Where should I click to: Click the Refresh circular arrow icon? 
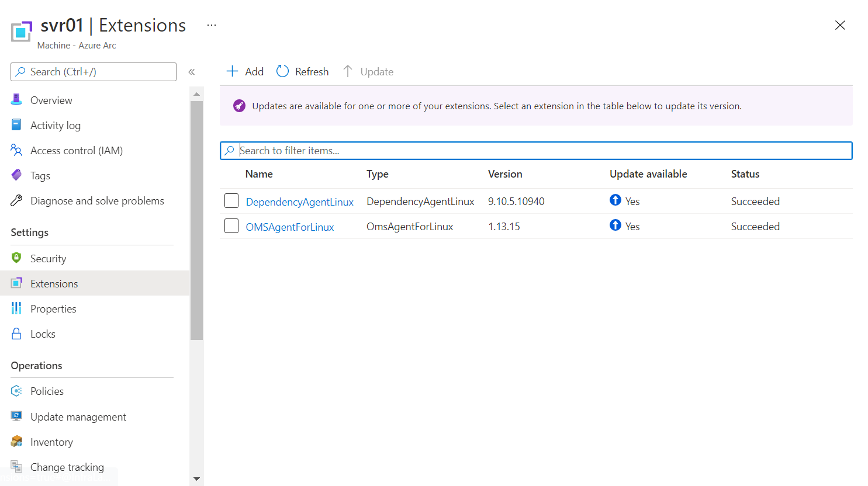click(282, 71)
